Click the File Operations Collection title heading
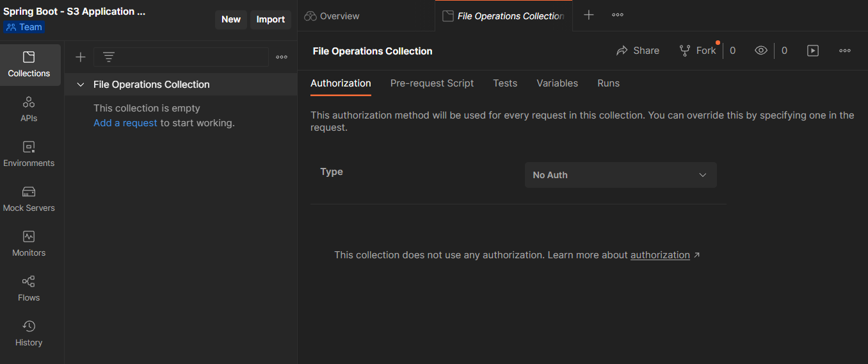 373,51
